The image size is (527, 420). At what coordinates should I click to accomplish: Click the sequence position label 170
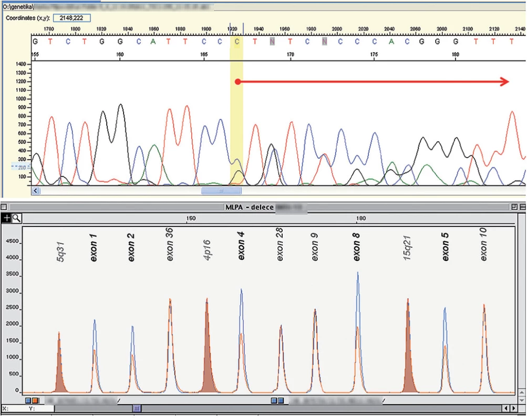click(x=291, y=55)
